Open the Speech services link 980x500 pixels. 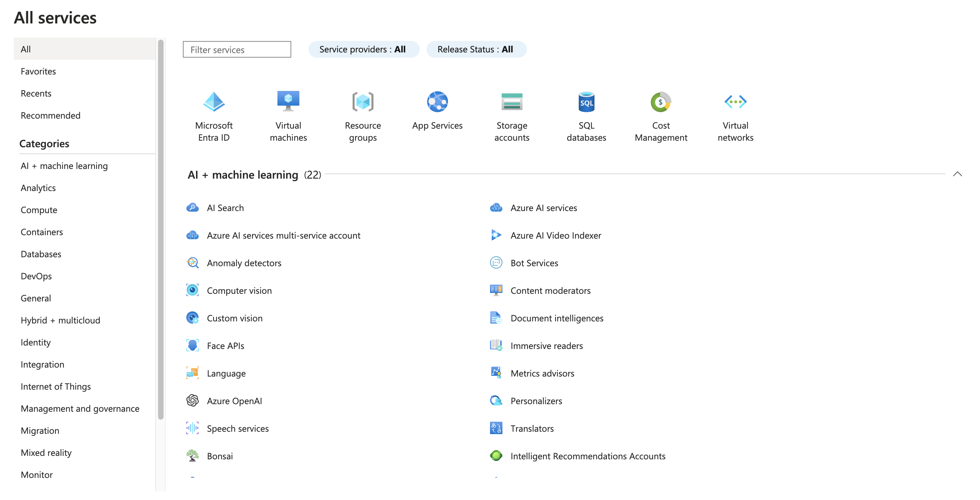238,429
